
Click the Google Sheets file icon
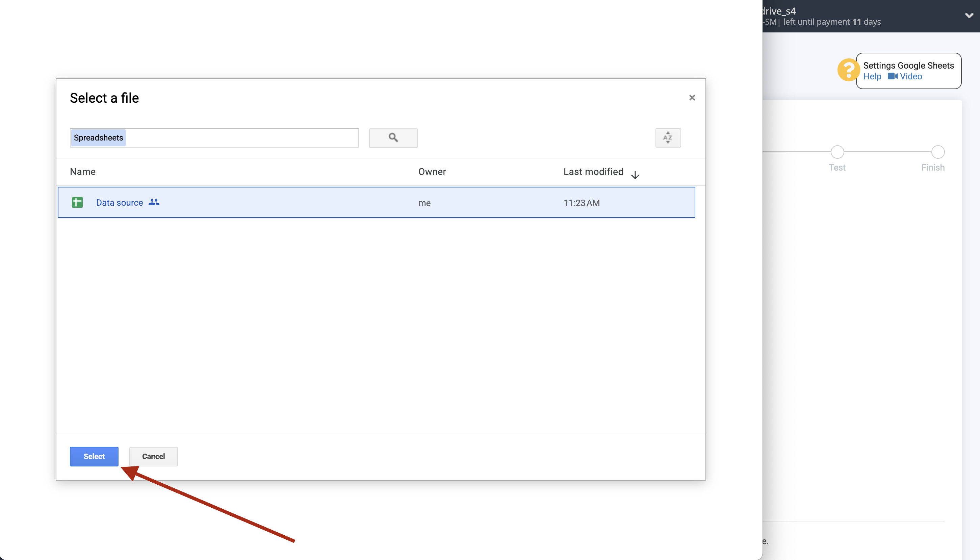click(x=77, y=202)
